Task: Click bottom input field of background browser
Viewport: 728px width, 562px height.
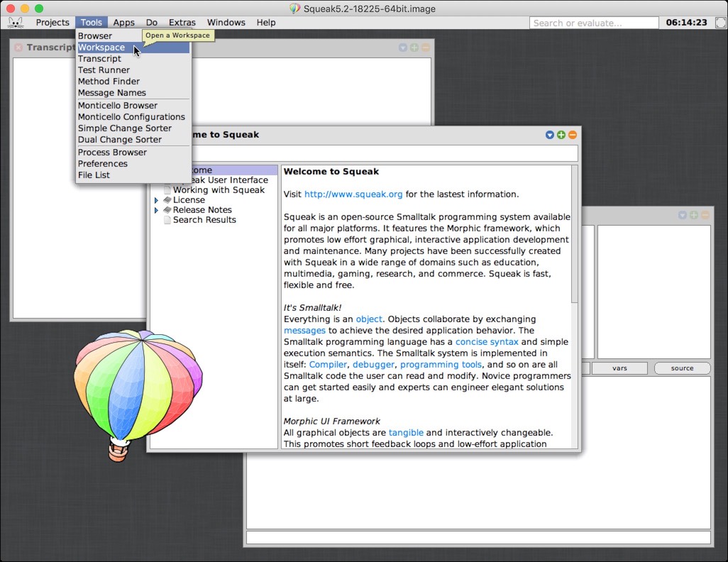Action: point(478,537)
